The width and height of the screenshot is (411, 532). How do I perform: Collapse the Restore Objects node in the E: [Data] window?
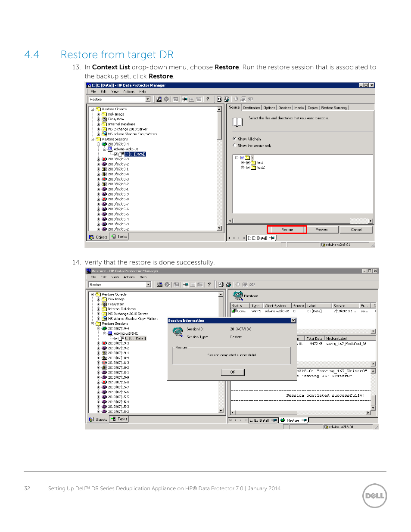[x=92, y=109]
